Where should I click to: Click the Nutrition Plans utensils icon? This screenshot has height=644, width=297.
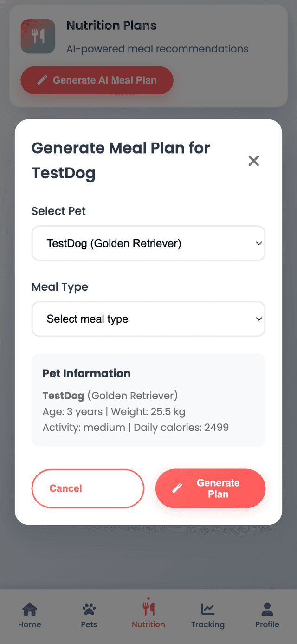click(38, 36)
